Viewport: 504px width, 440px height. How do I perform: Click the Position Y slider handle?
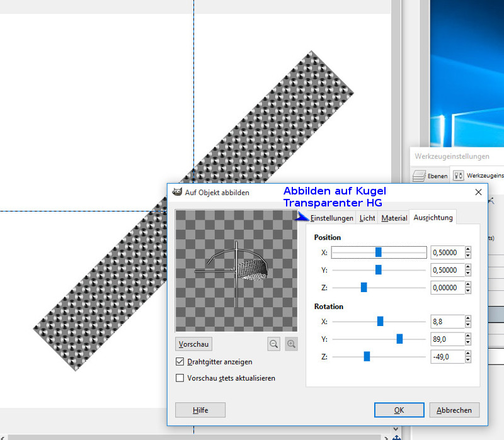click(379, 270)
